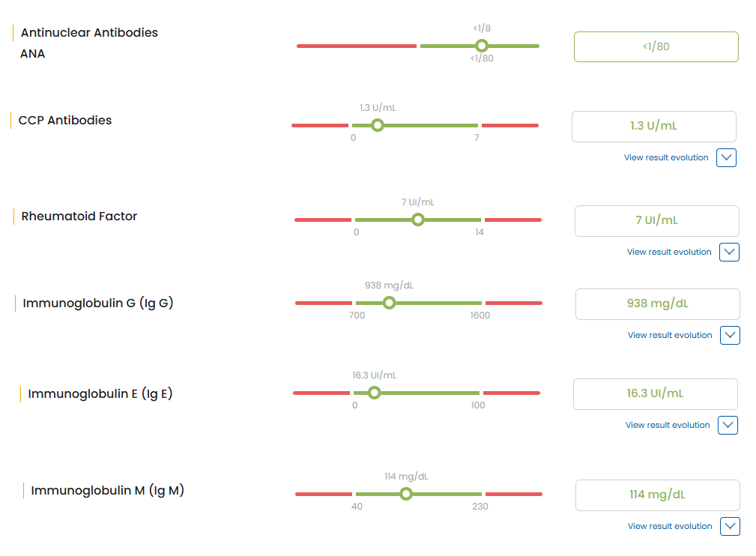756x556 pixels.
Task: Expand Rheumatoid Factor result evolution chevron
Action: 729,253
